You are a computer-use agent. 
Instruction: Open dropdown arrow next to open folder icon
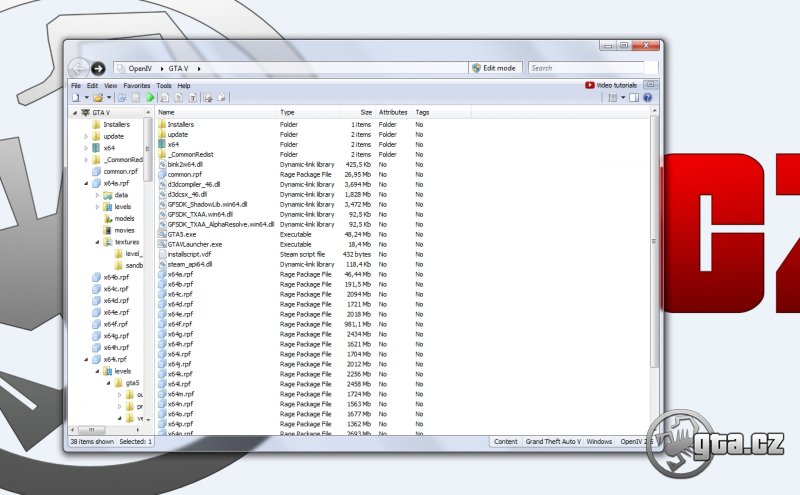[109, 98]
